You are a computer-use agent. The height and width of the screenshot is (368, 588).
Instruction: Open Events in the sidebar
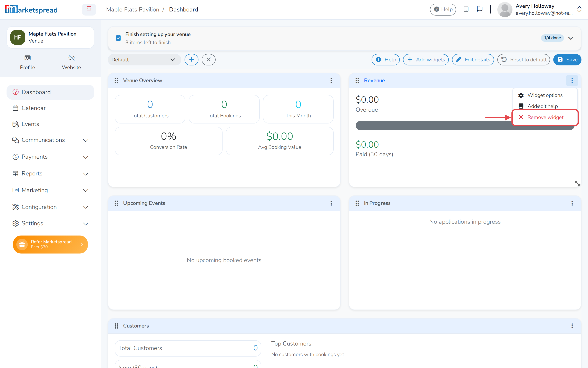pos(50,124)
